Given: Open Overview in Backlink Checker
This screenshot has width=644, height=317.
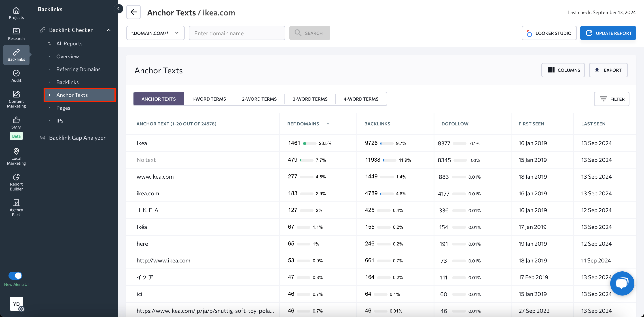Looking at the screenshot, I should (x=68, y=57).
